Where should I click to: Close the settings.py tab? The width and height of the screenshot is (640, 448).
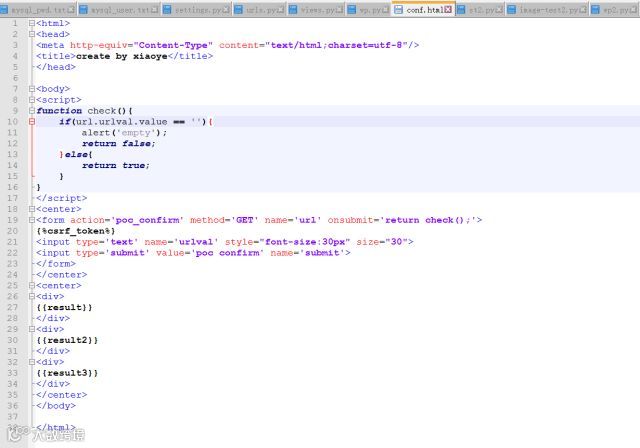click(x=227, y=9)
